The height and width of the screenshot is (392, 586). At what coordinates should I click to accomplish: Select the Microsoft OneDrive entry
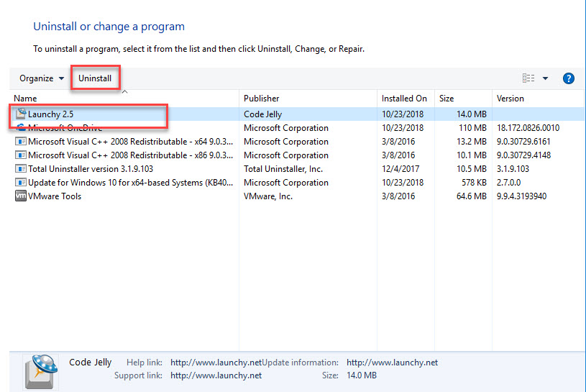tap(297, 128)
